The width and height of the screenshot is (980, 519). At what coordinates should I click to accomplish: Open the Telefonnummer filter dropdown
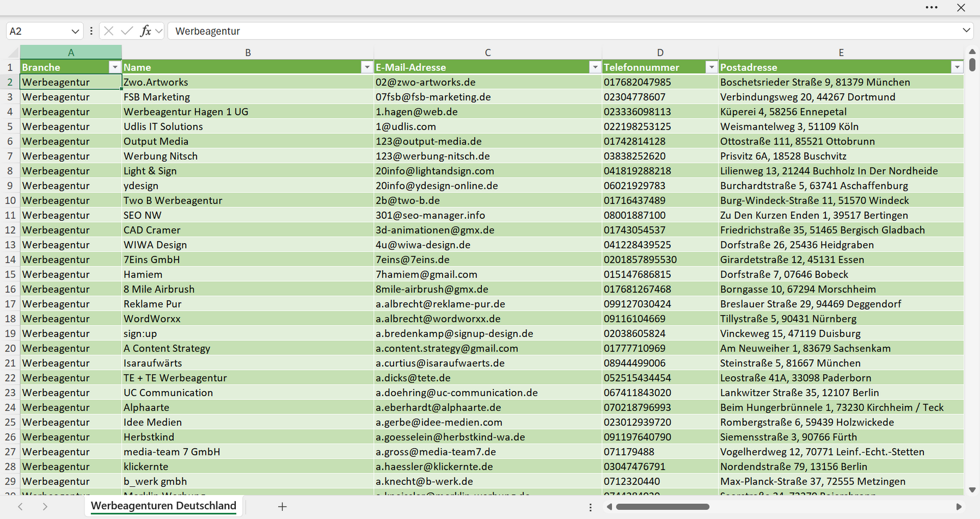point(711,67)
